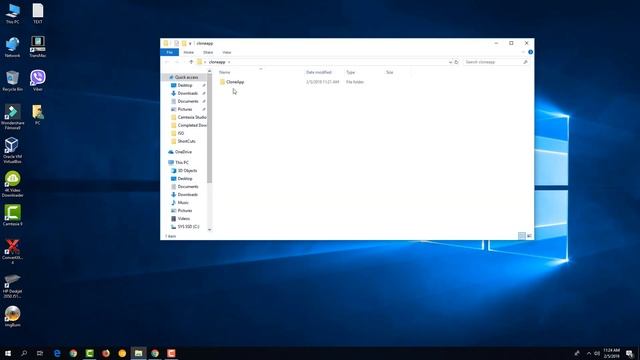Sort by the Type column header
This screenshot has width=640, height=360.
(351, 72)
